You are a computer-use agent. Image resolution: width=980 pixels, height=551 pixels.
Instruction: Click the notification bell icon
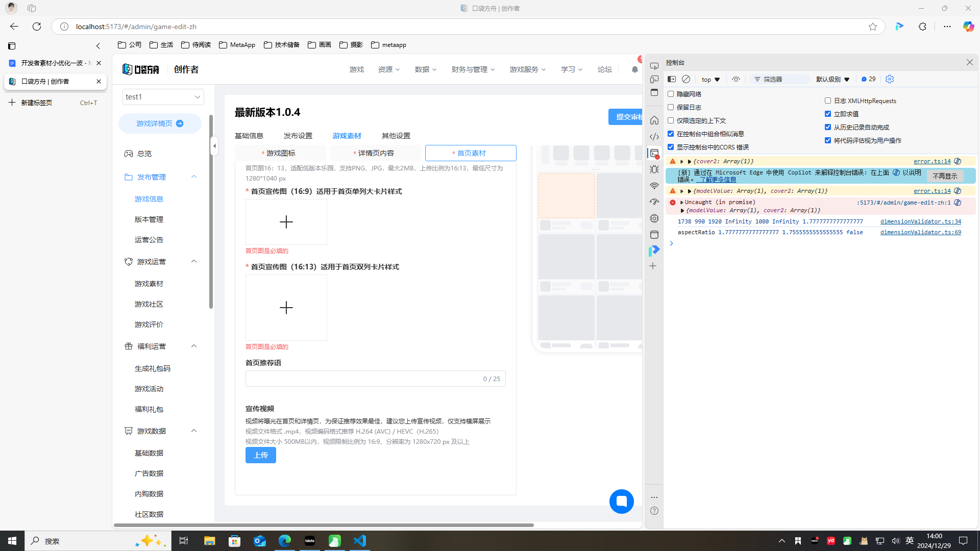coord(634,69)
